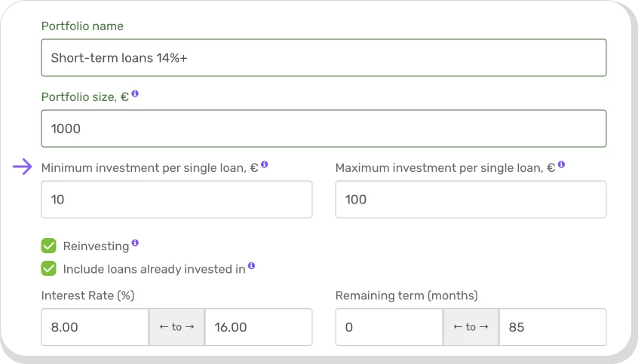Image resolution: width=638 pixels, height=364 pixels.
Task: Select the Maximum investment field showing 100
Action: pyautogui.click(x=471, y=200)
